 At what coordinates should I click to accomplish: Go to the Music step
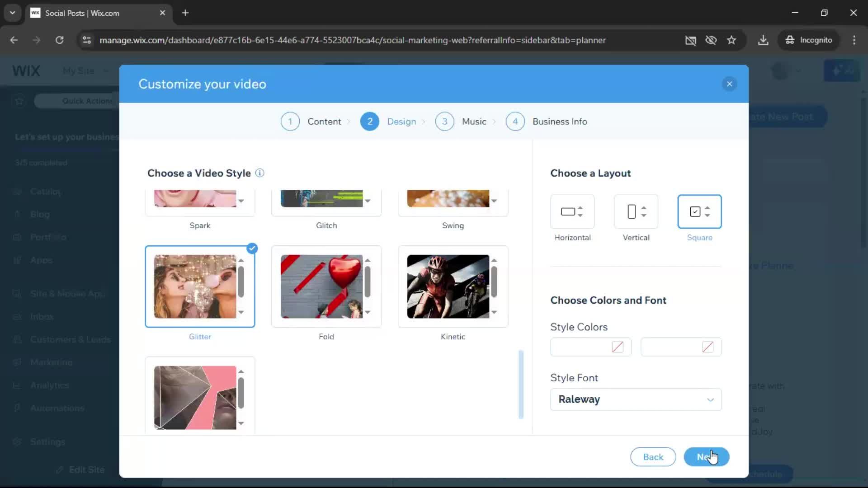(x=474, y=122)
